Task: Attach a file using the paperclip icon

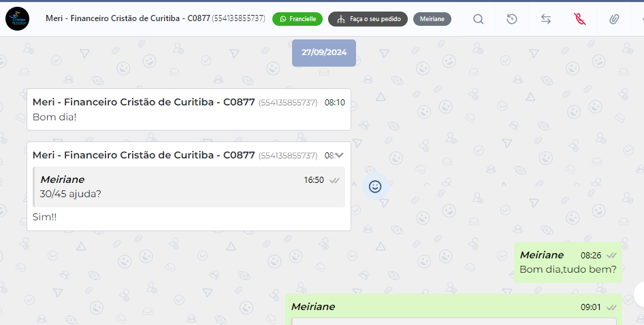Action: [x=613, y=19]
